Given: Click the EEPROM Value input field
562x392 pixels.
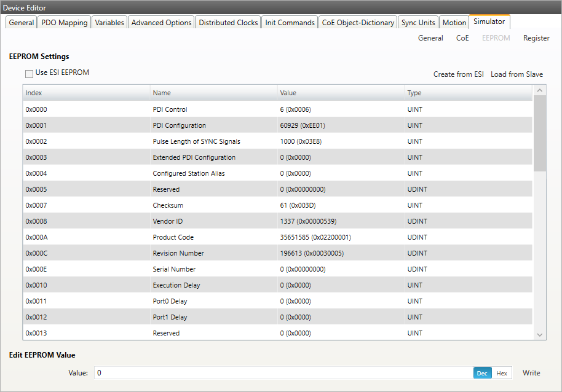Looking at the screenshot, I should tap(283, 373).
